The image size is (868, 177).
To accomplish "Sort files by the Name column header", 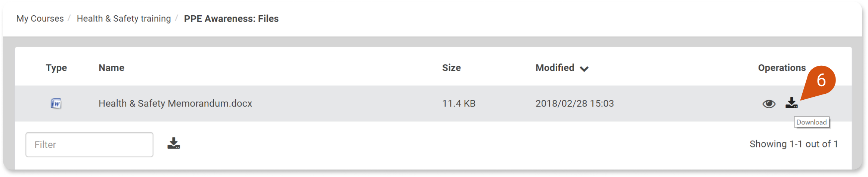I will tap(111, 68).
